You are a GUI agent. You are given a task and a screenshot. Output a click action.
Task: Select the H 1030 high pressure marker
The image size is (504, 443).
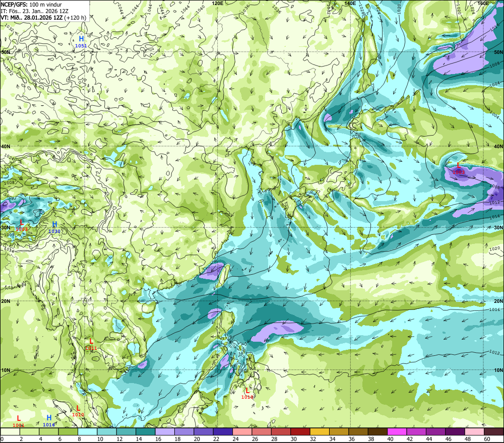(54, 227)
